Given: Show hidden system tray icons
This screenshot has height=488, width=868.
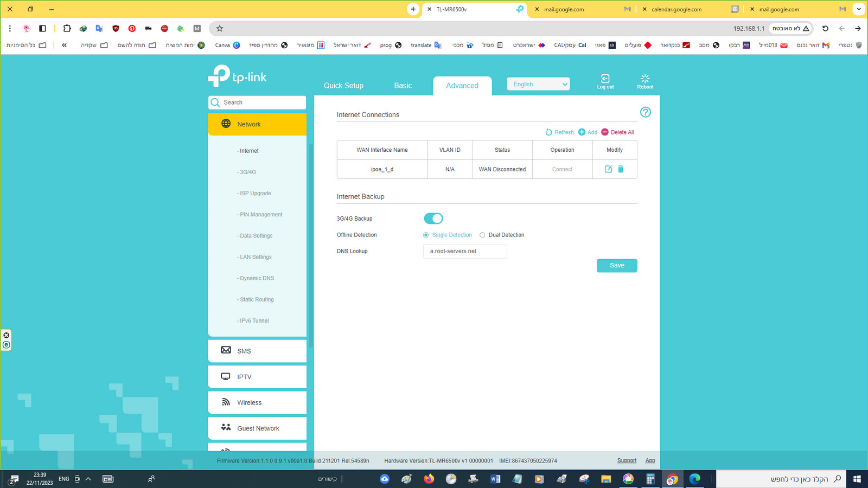Looking at the screenshot, I should [x=88, y=479].
